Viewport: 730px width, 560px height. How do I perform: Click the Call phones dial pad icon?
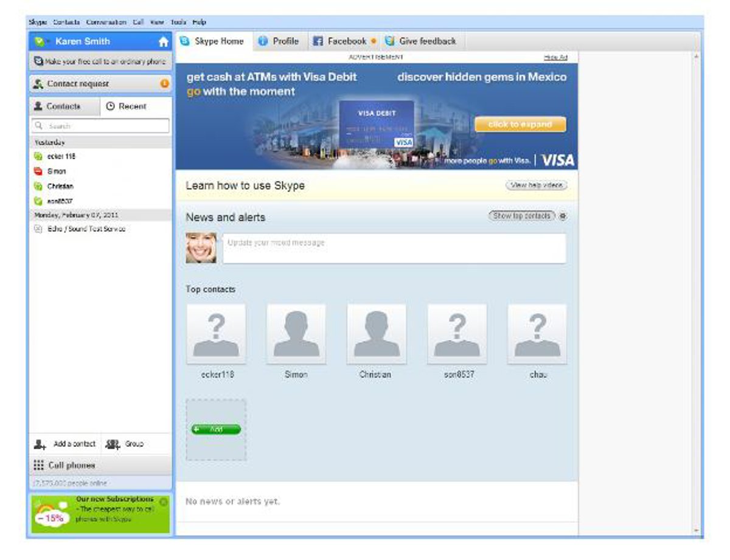click(x=38, y=465)
